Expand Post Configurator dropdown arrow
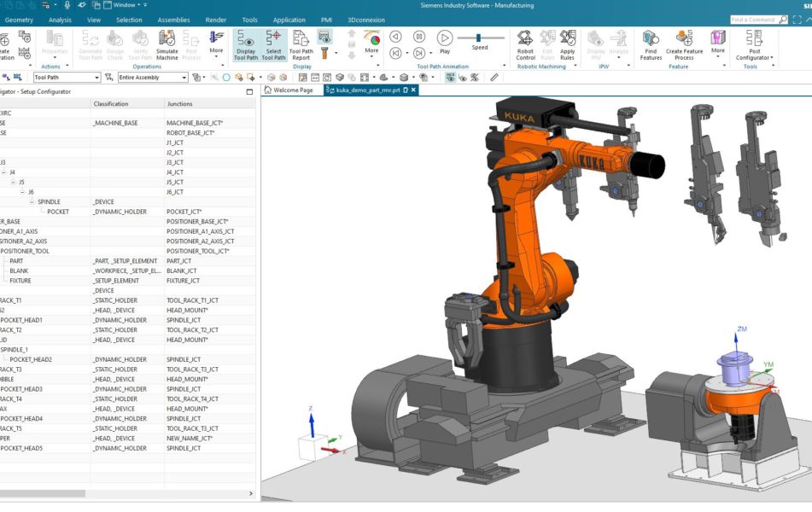 (772, 58)
